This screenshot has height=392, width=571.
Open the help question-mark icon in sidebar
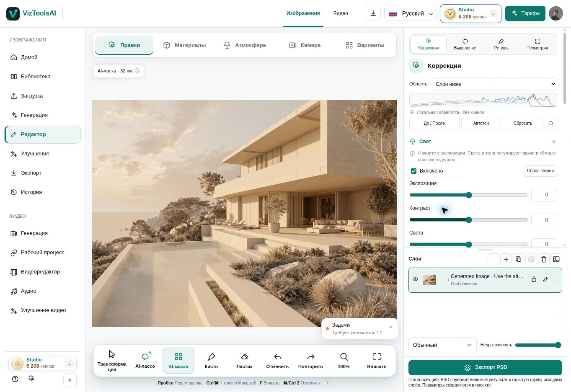pyautogui.click(x=15, y=379)
